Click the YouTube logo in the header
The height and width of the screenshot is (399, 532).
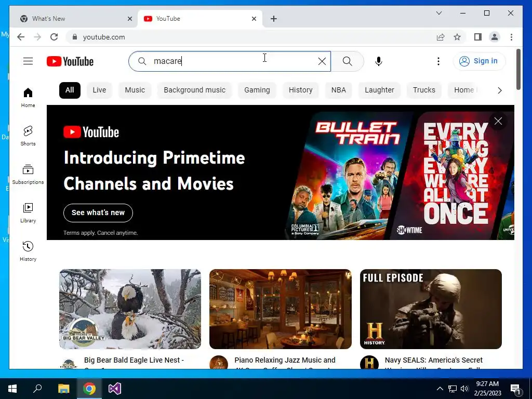point(70,61)
